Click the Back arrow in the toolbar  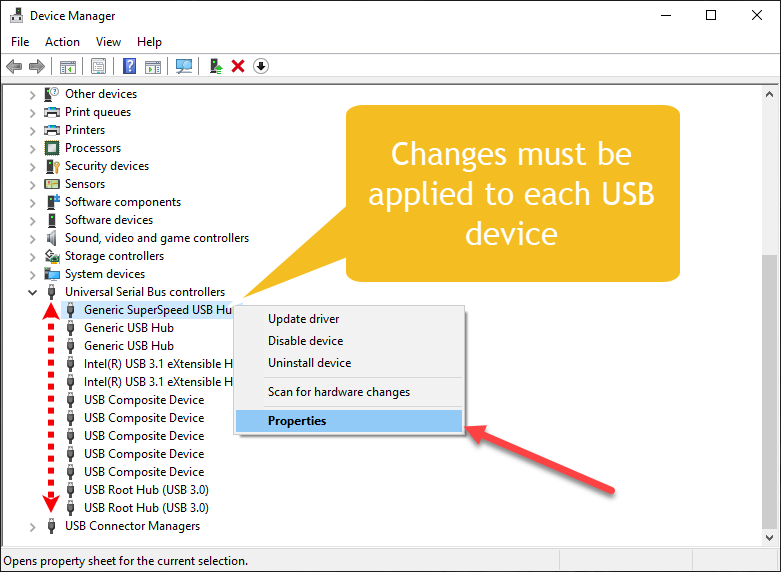click(x=14, y=66)
